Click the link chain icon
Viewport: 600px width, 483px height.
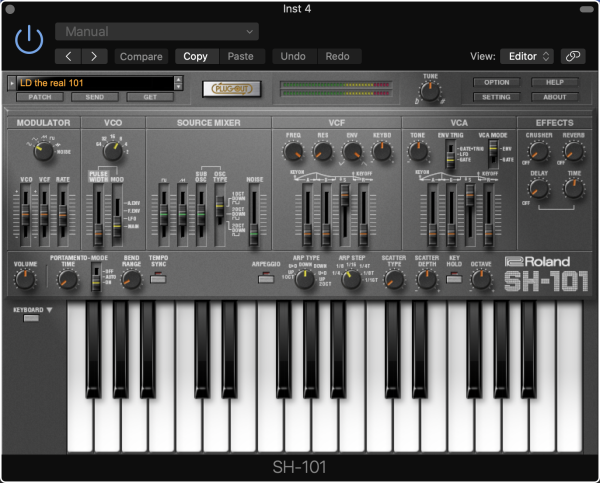[x=573, y=56]
